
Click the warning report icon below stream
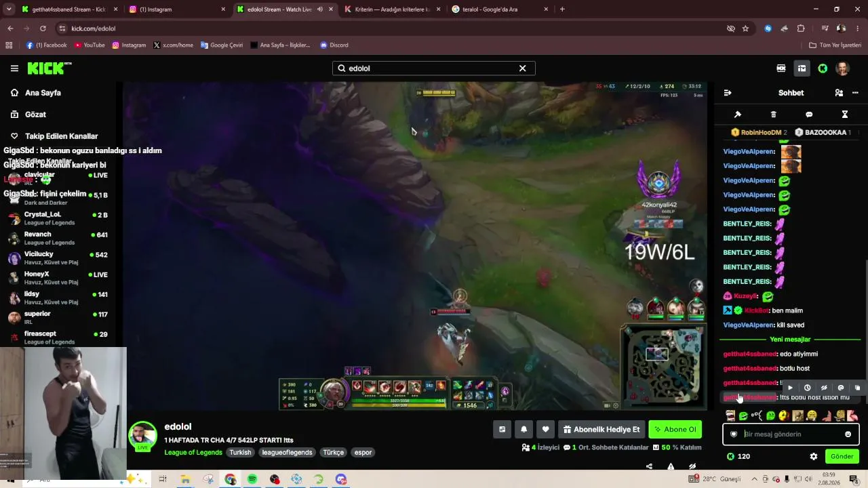point(671,467)
